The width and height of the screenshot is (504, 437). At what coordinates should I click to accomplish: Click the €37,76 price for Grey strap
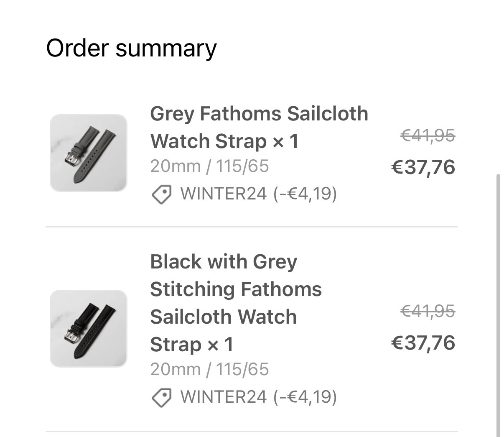[x=423, y=167]
